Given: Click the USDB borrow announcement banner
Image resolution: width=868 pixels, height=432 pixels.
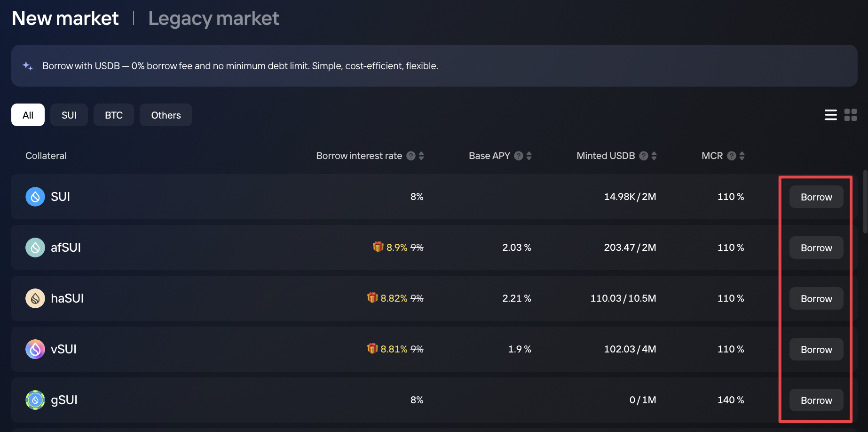Looking at the screenshot, I should (x=434, y=66).
